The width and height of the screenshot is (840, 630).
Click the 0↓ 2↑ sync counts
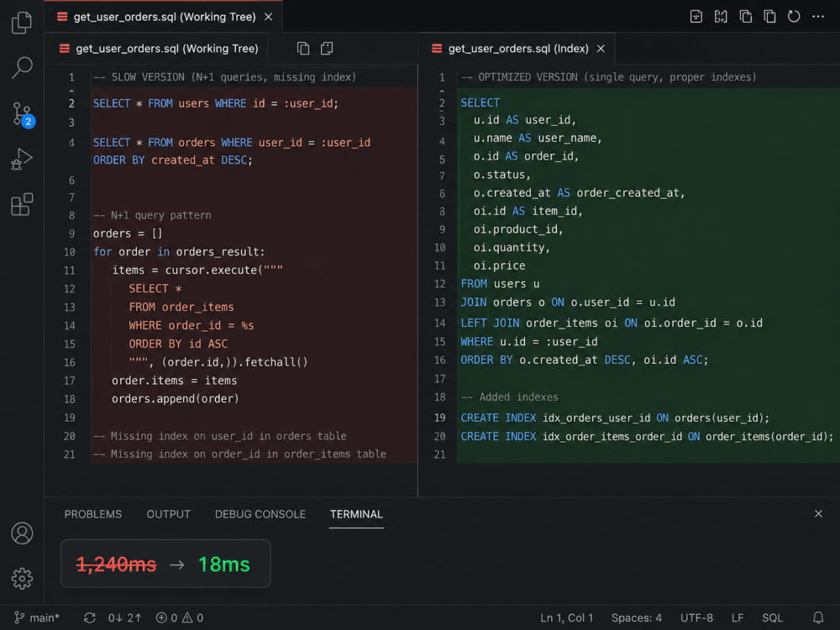tap(125, 617)
